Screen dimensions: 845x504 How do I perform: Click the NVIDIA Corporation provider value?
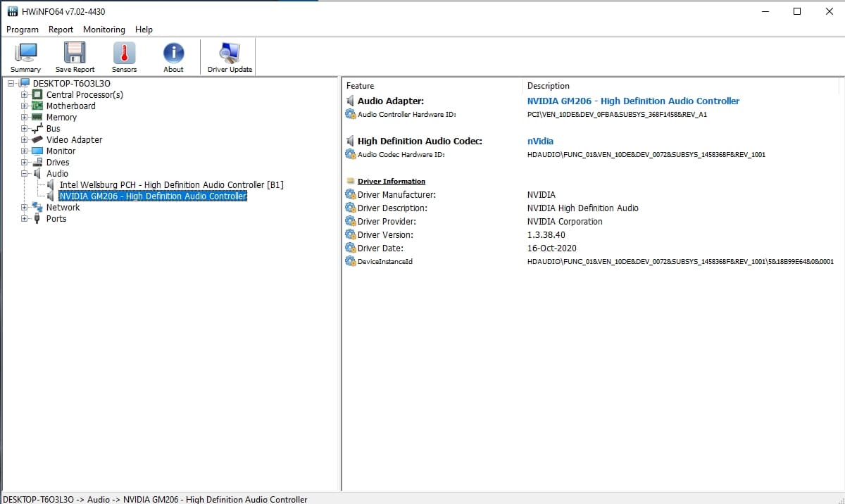(x=565, y=221)
